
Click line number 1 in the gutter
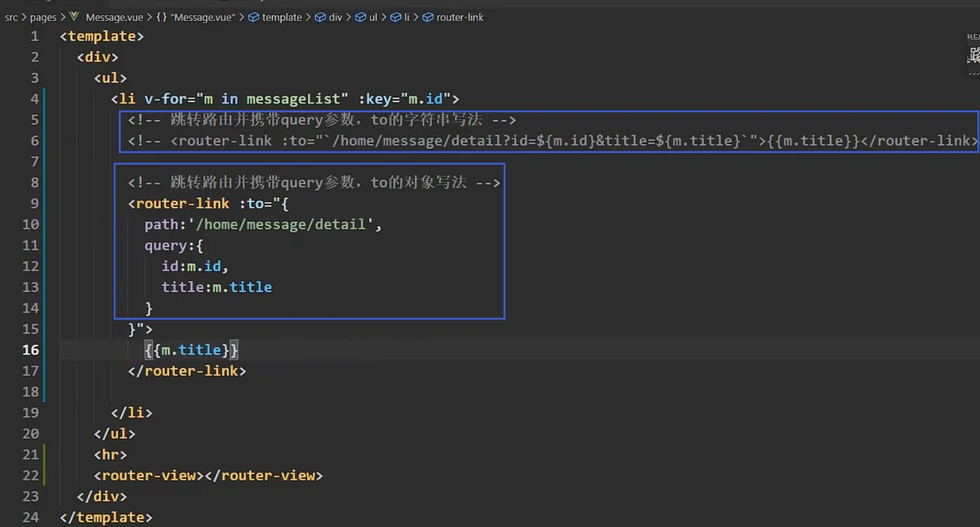coord(34,36)
